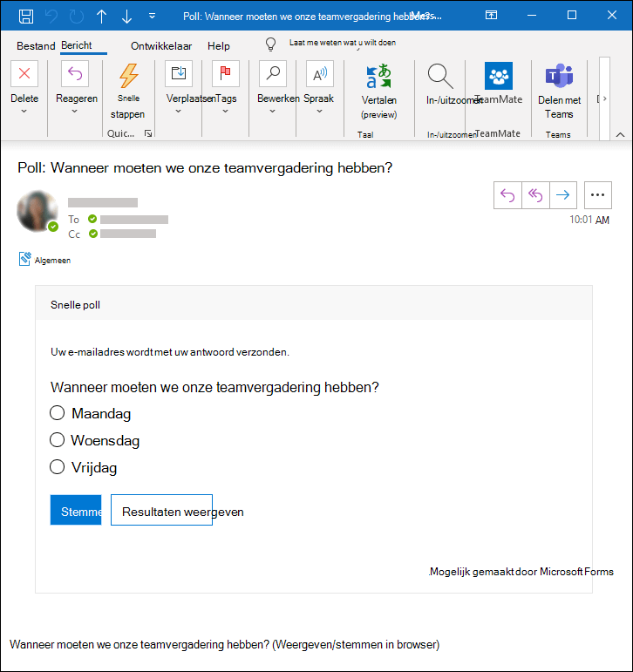Open Quick Access Toolbar customize dropdown
Viewport: 633px width, 672px height.
pyautogui.click(x=152, y=17)
